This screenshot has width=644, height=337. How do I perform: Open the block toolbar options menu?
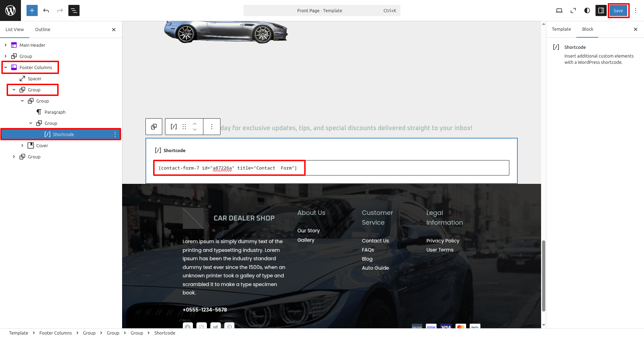212,127
